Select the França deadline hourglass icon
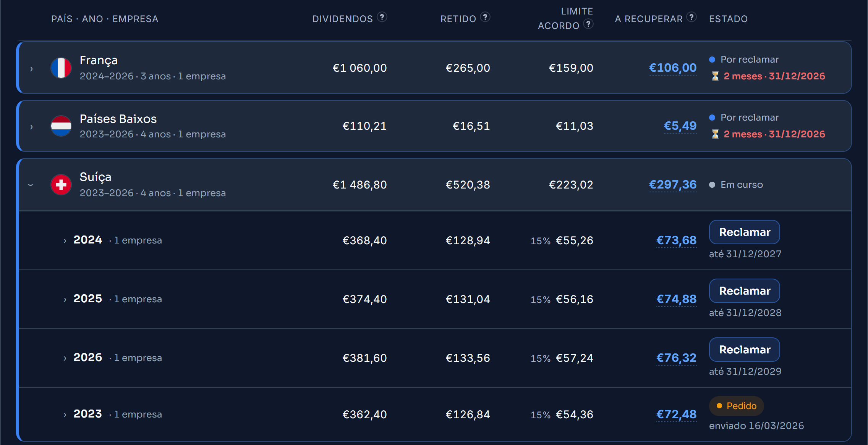 (715, 76)
